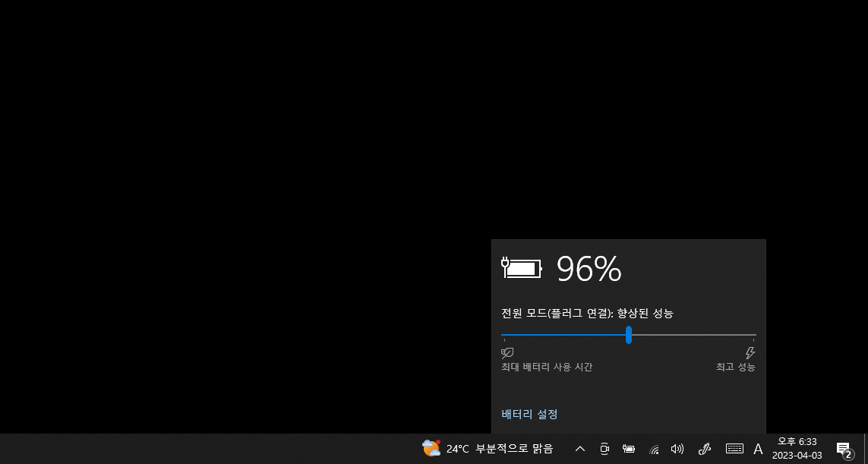Open the touch keyboard tray icon
The width and height of the screenshot is (868, 464).
734,449
